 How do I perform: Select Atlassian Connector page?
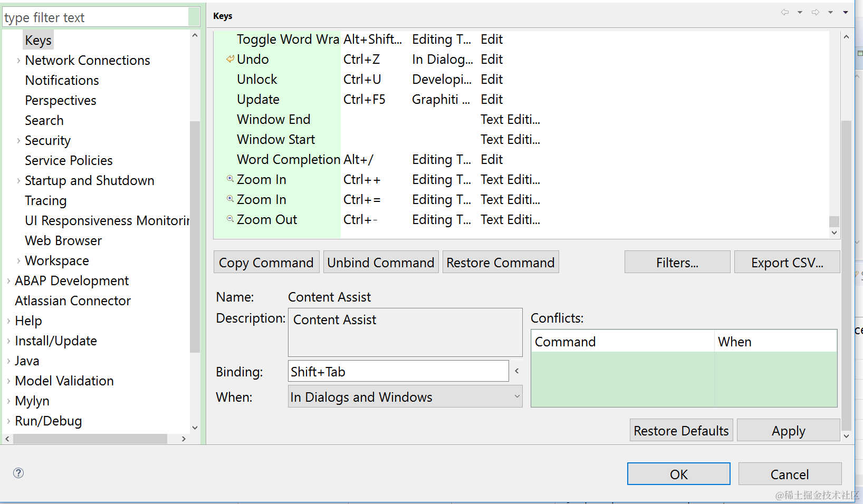point(73,301)
